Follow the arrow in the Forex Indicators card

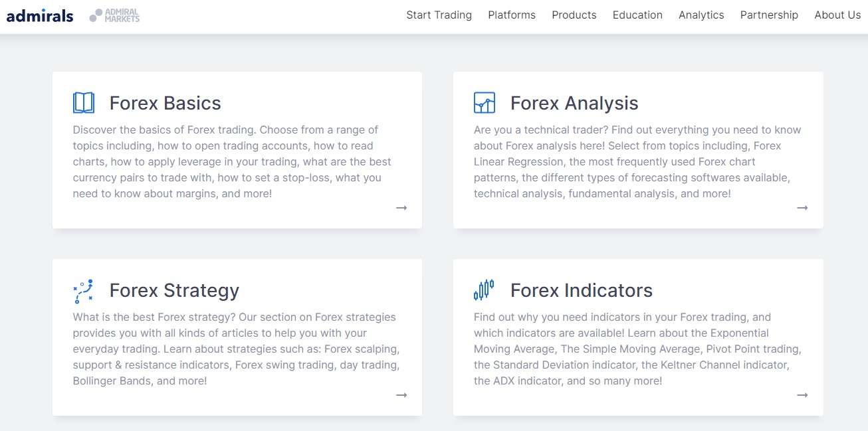pos(802,395)
